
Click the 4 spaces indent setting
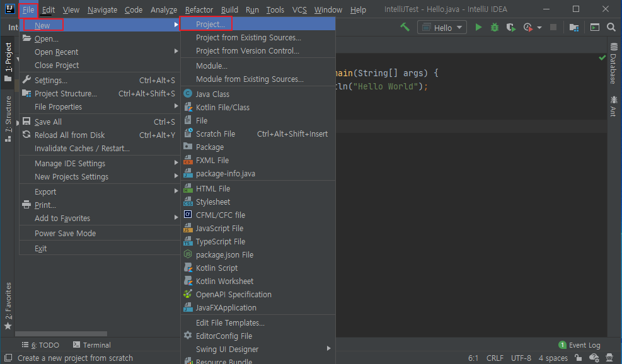tap(553, 358)
